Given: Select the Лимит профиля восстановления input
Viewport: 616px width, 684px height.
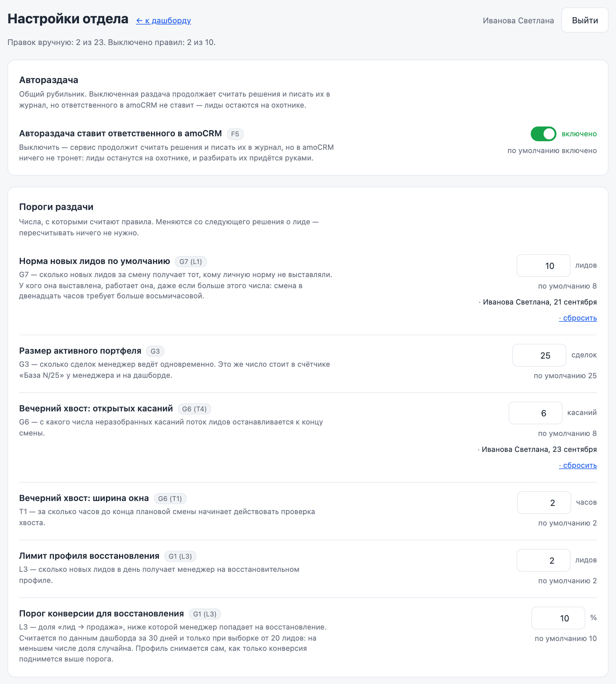Looking at the screenshot, I should click(544, 560).
